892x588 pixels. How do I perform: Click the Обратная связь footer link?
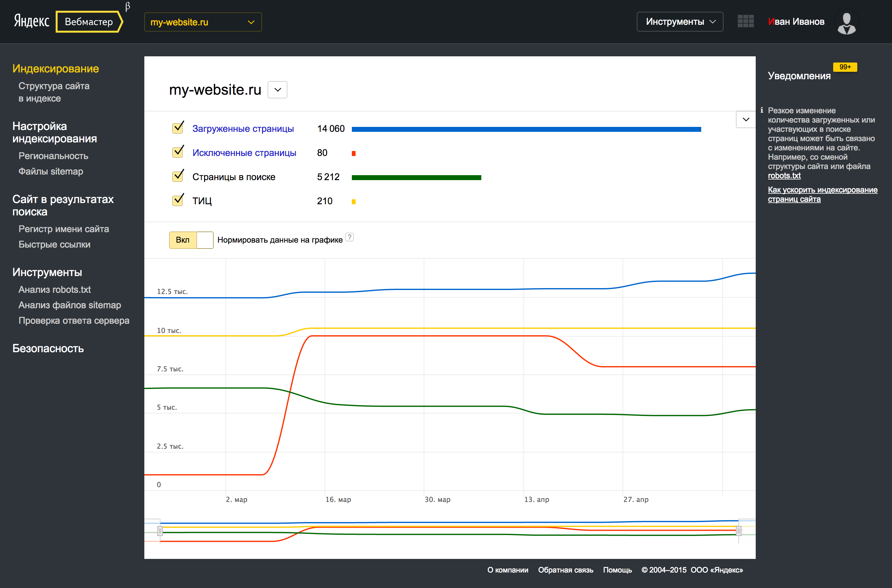click(565, 570)
